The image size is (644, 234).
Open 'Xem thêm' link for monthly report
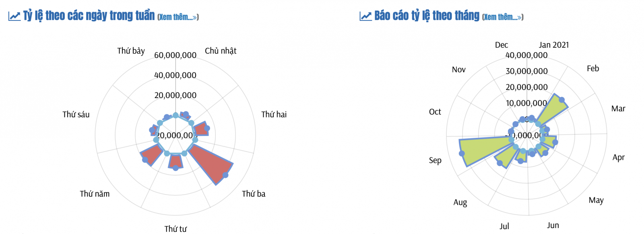click(x=503, y=17)
